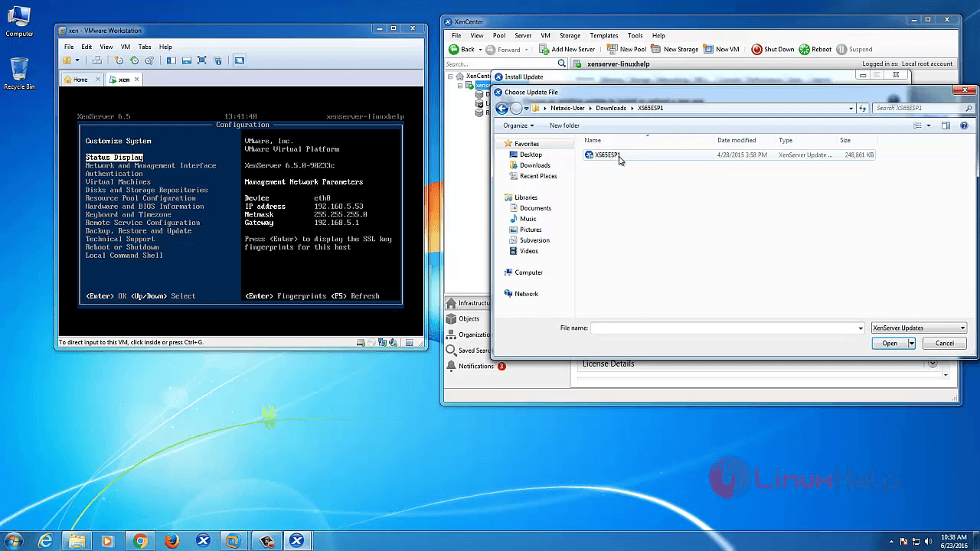Launch Firefox from taskbar
This screenshot has width=980, height=551.
[171, 540]
